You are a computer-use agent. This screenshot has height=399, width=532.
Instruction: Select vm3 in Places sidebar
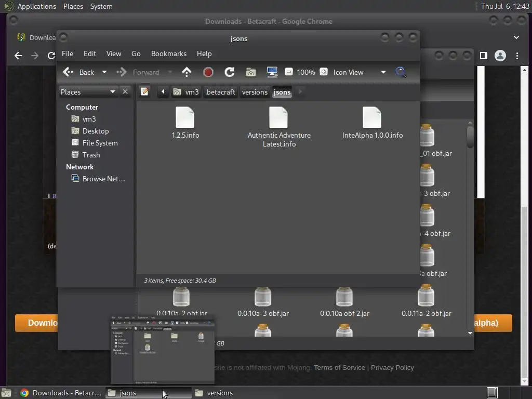84,119
